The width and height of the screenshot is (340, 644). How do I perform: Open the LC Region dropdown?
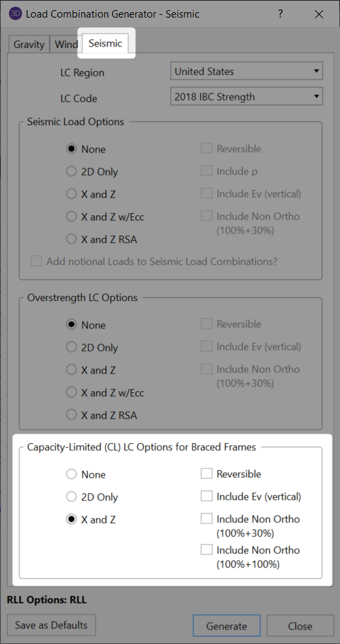(246, 71)
